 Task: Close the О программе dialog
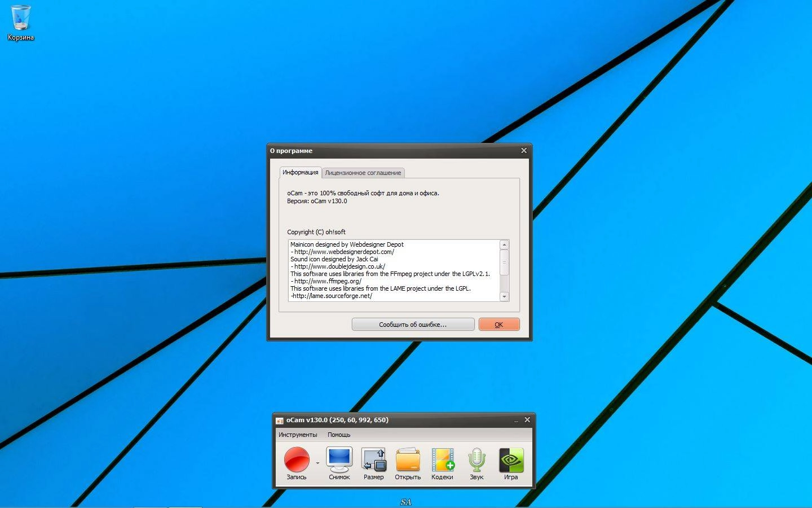tap(524, 151)
